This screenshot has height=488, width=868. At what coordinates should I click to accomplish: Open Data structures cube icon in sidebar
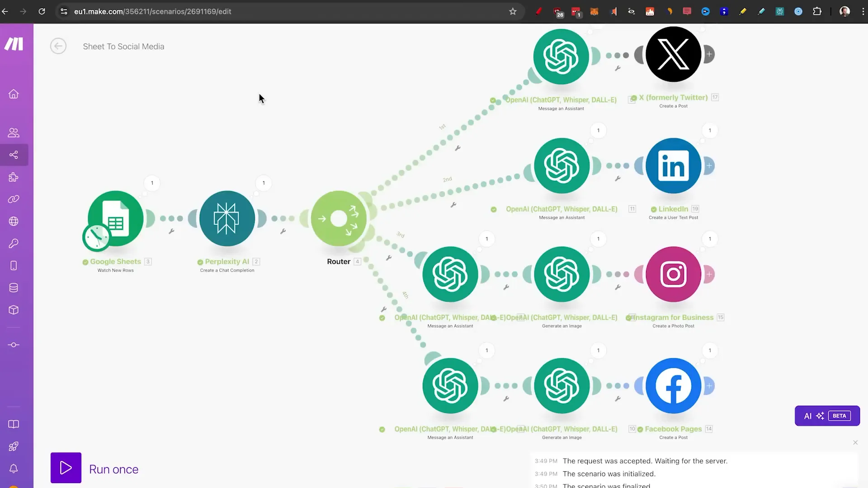[14, 310]
